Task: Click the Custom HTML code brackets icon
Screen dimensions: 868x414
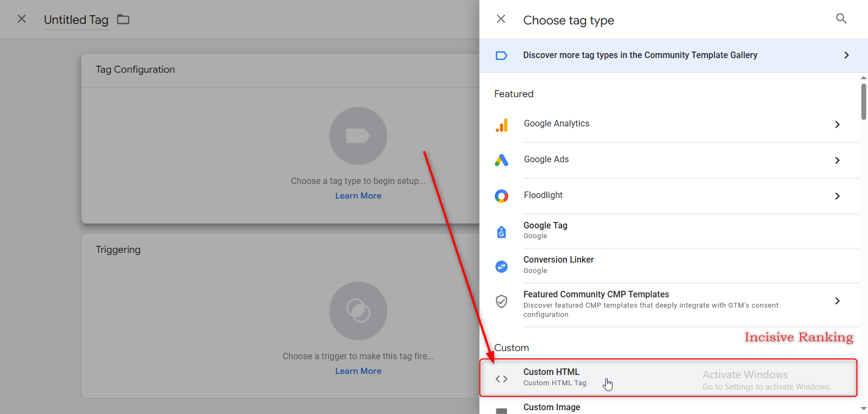Action: 502,379
